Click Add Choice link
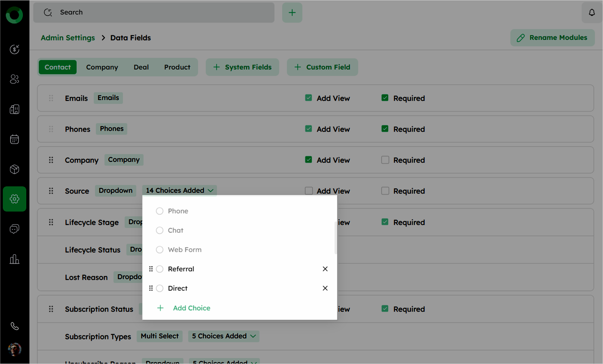The image size is (603, 364). click(191, 308)
